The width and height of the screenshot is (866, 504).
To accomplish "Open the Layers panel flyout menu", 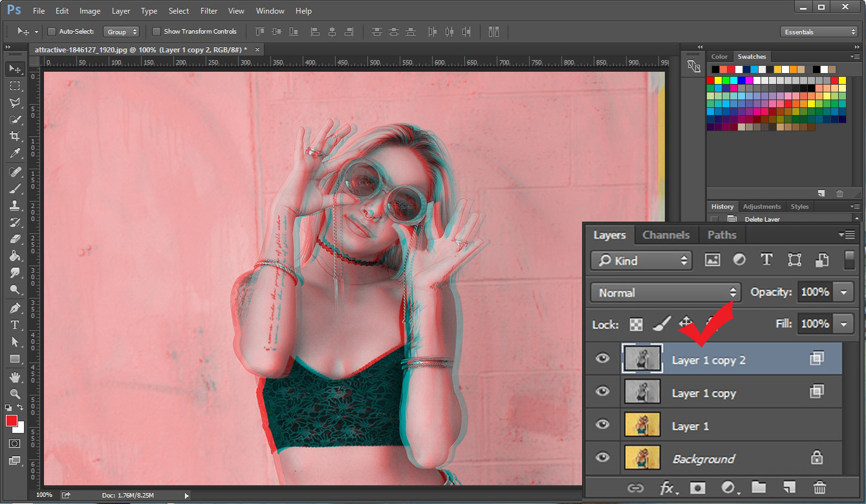I will tap(846, 235).
